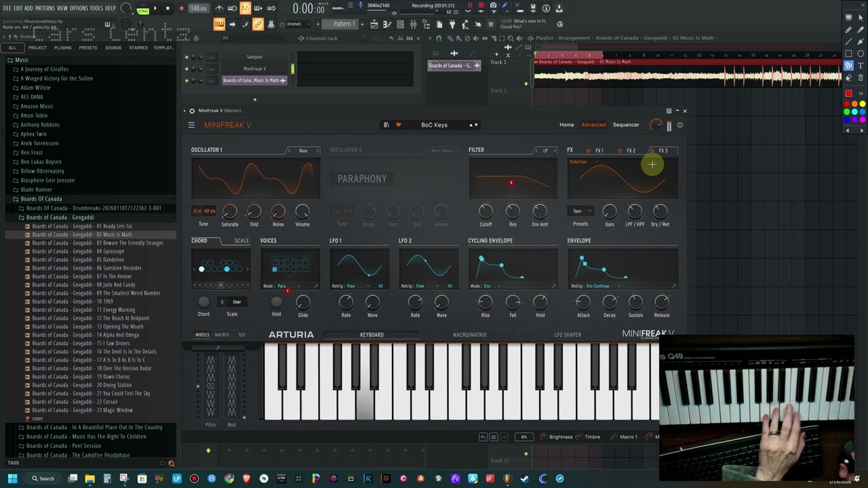Select the eraser tool in drawing panel
The width and height of the screenshot is (868, 488).
click(x=848, y=77)
